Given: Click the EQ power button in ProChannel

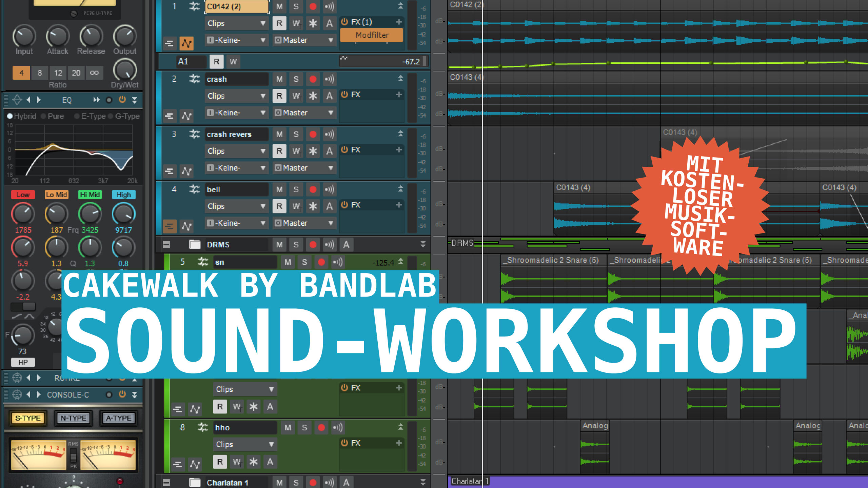Looking at the screenshot, I should (122, 100).
